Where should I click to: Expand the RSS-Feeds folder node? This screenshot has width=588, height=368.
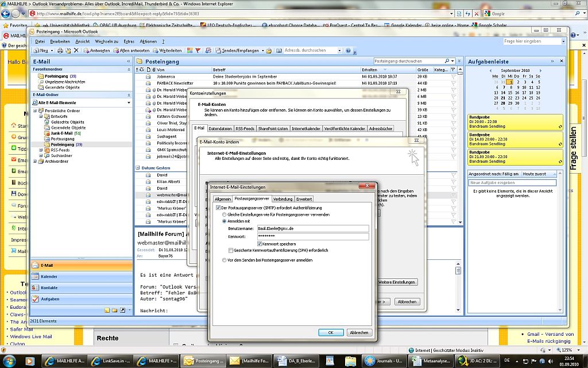(x=41, y=150)
